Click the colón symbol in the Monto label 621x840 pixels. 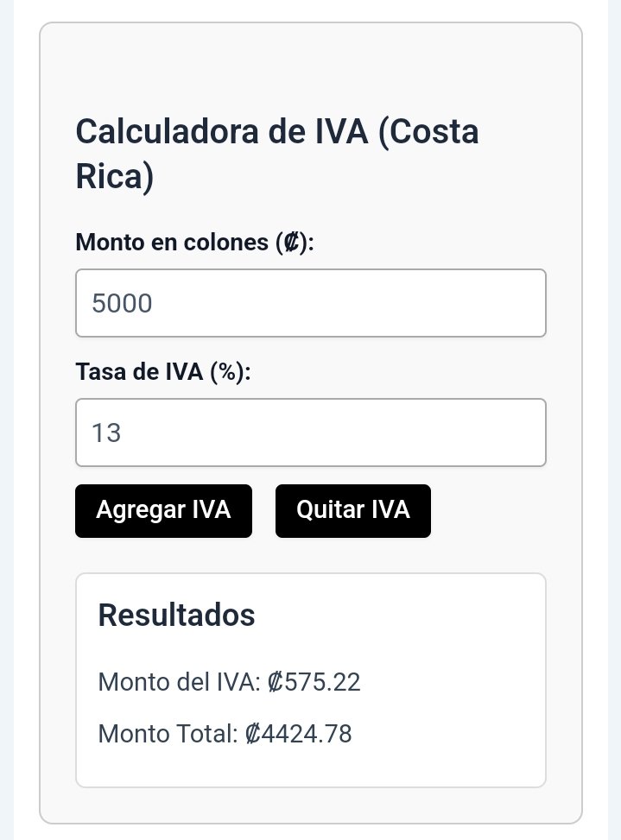[x=291, y=243]
